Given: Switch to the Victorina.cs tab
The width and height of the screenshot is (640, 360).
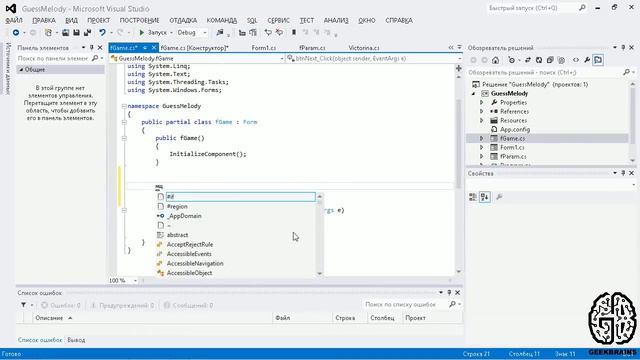Looking at the screenshot, I should tap(364, 48).
